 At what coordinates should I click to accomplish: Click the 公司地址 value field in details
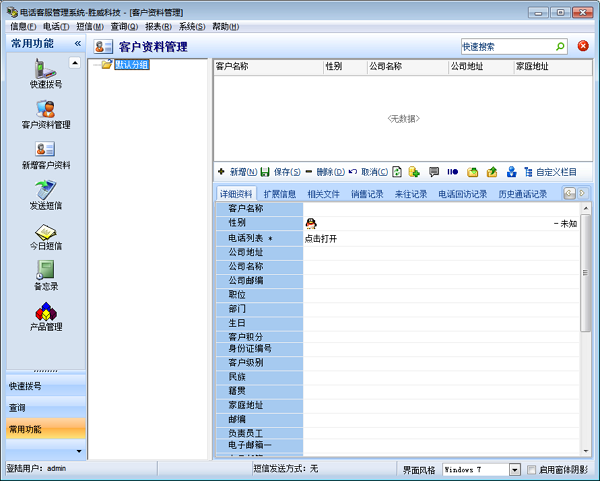[441, 253]
